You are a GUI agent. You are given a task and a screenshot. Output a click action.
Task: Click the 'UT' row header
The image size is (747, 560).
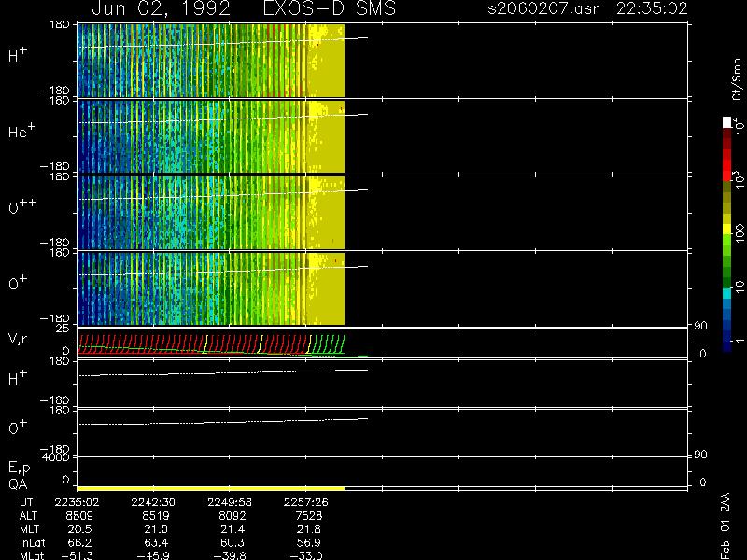26,502
